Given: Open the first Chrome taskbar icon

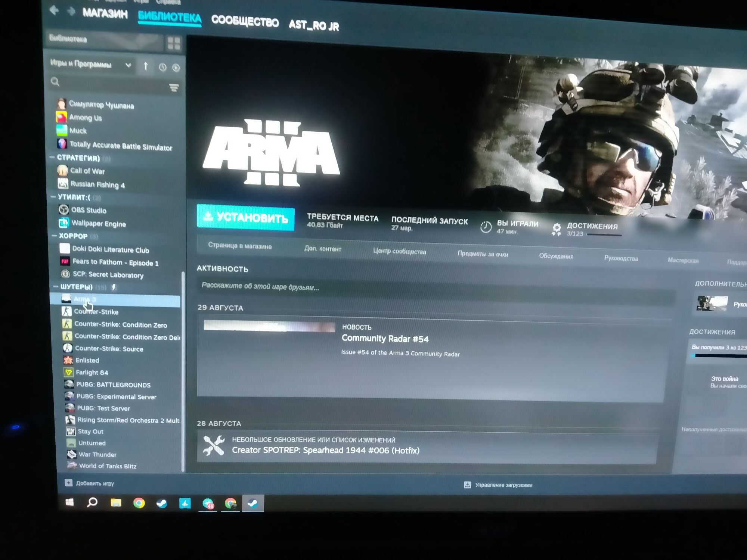Looking at the screenshot, I should [x=139, y=503].
